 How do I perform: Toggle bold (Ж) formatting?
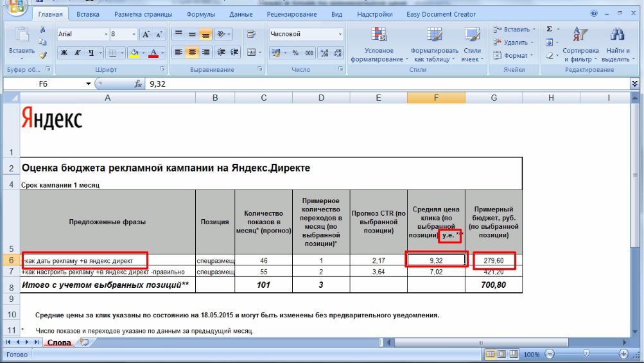(x=64, y=53)
